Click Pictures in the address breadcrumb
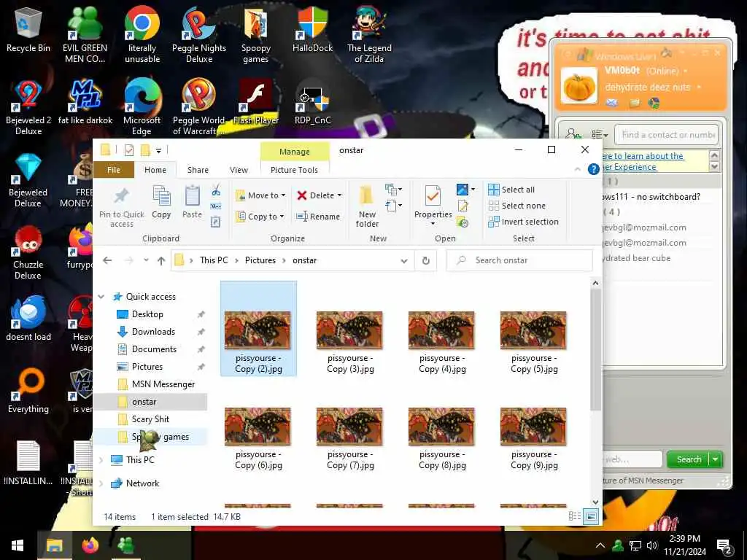The image size is (747, 560). point(260,260)
